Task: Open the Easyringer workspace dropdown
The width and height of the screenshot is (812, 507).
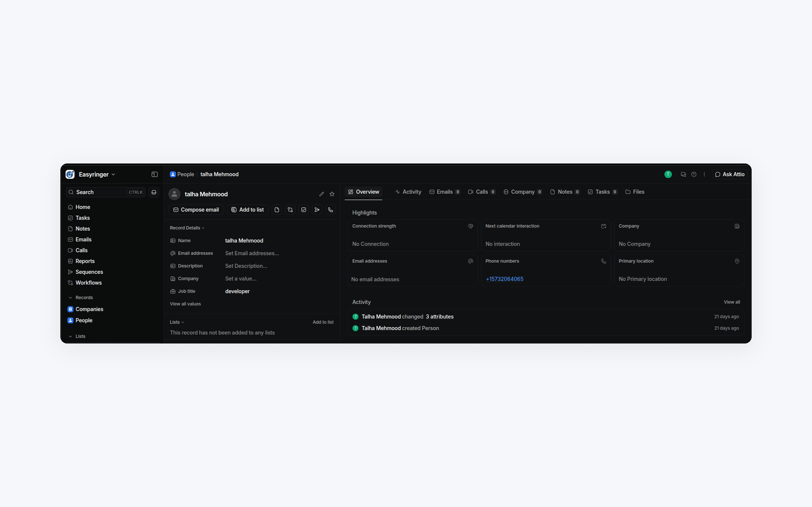Action: [97, 174]
